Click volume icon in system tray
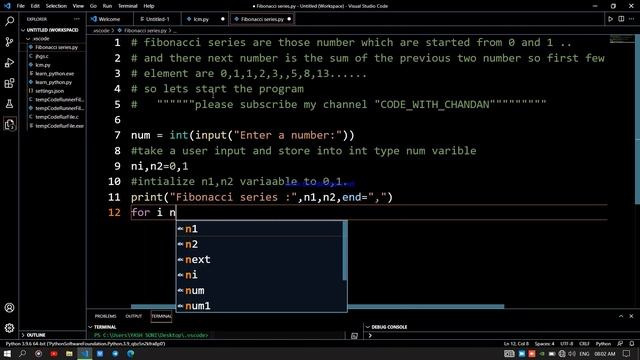The width and height of the screenshot is (640, 360). (572, 354)
